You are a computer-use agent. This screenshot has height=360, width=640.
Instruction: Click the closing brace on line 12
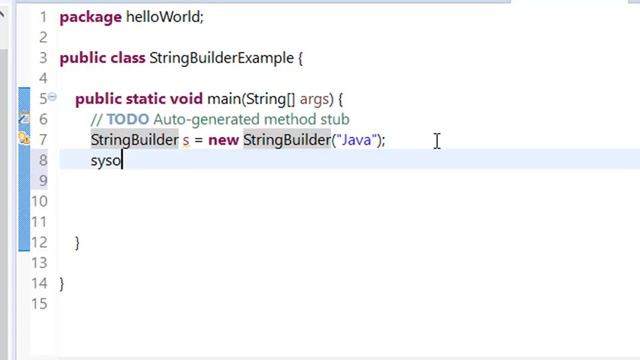point(78,242)
